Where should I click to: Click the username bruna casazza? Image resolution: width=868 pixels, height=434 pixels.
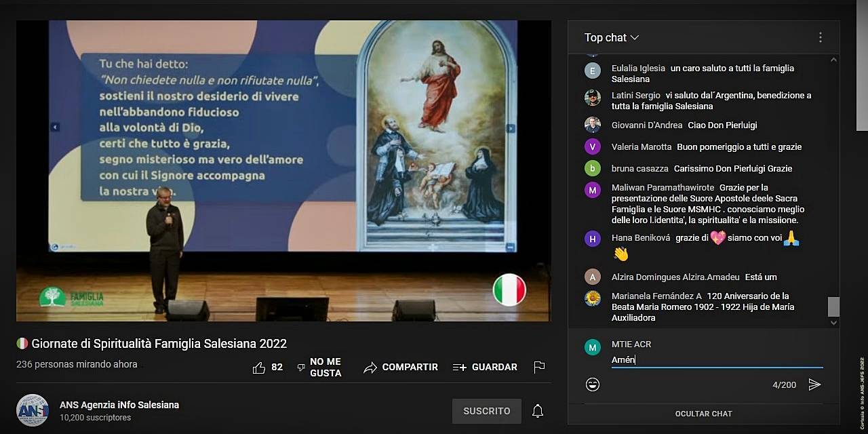pos(640,169)
